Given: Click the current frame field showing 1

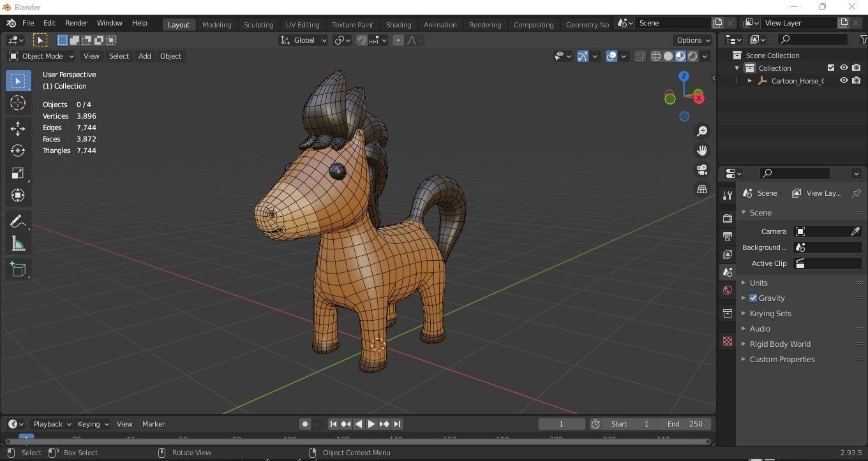Looking at the screenshot, I should tap(562, 424).
